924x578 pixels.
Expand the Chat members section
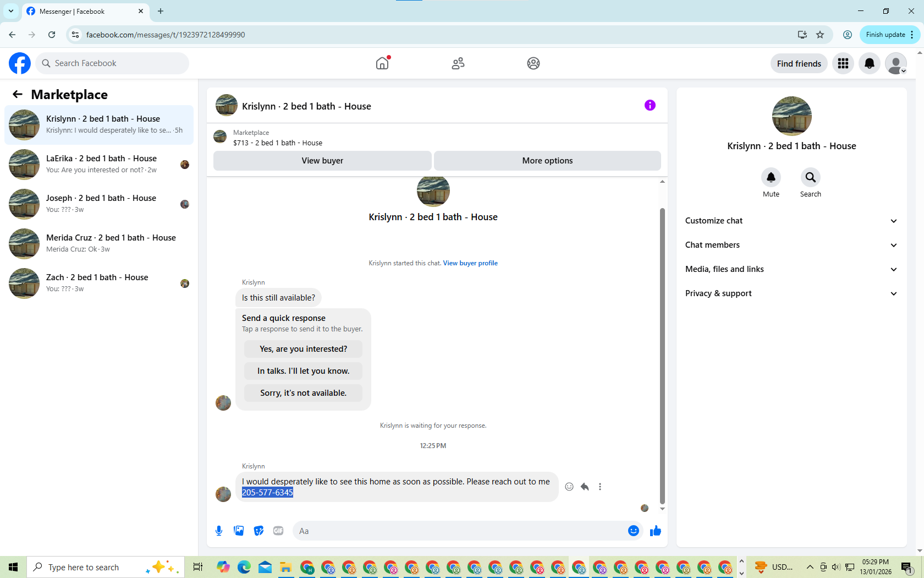pyautogui.click(x=791, y=245)
